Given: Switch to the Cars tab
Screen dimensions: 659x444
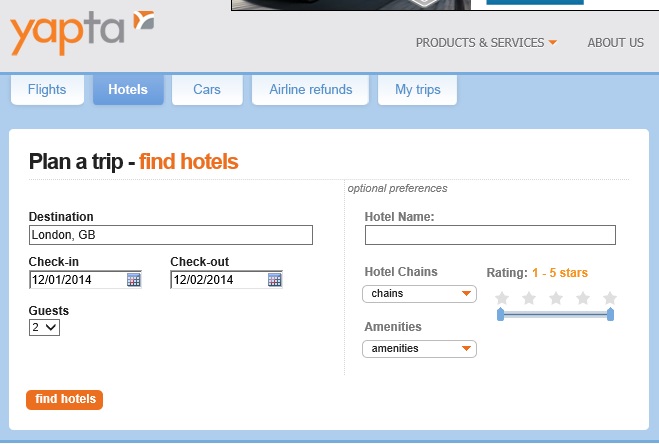Looking at the screenshot, I should (207, 90).
